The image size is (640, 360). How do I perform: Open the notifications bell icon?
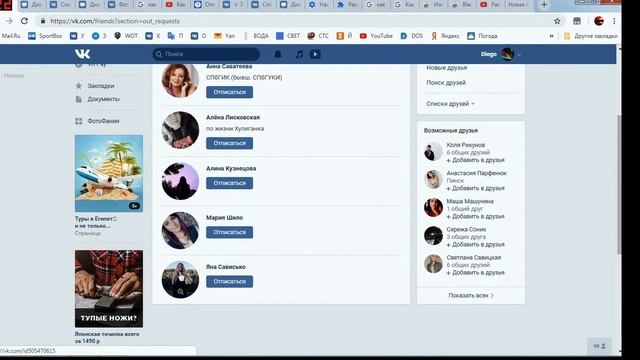click(278, 54)
